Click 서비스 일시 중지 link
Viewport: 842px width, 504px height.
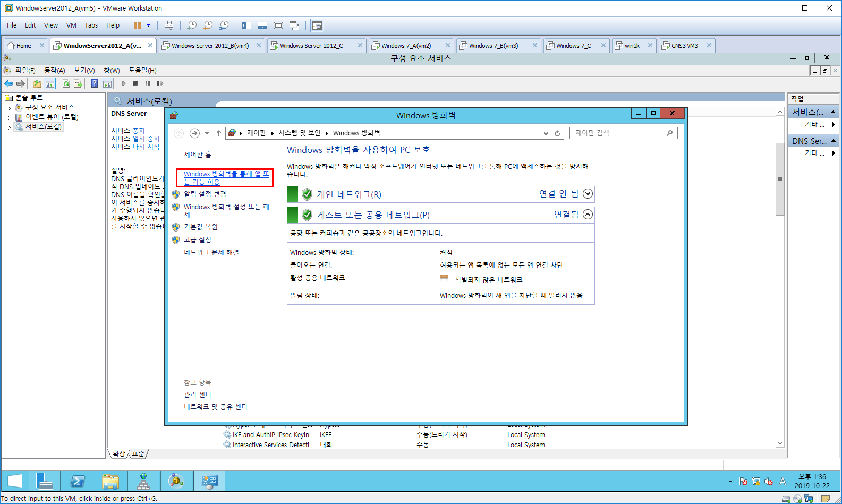tap(146, 139)
